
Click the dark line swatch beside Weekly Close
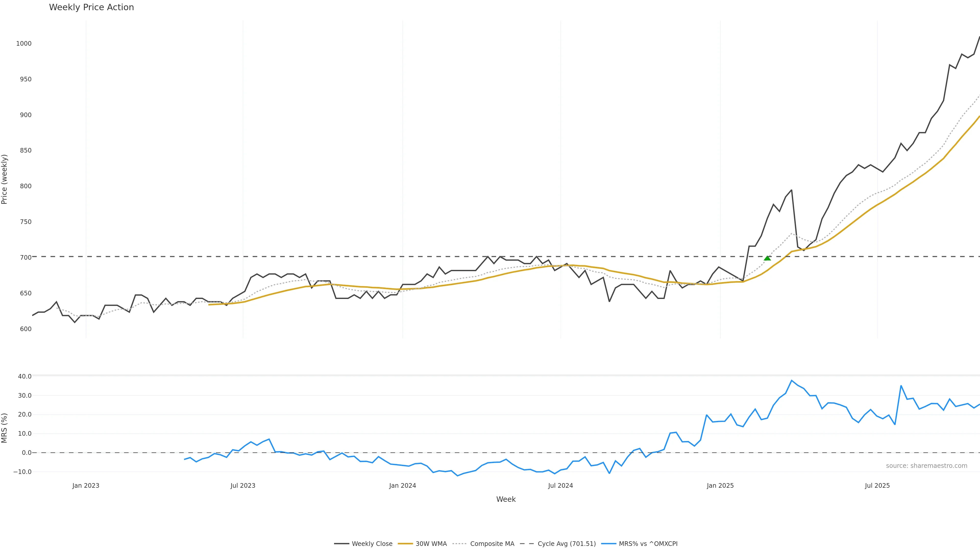coord(341,544)
